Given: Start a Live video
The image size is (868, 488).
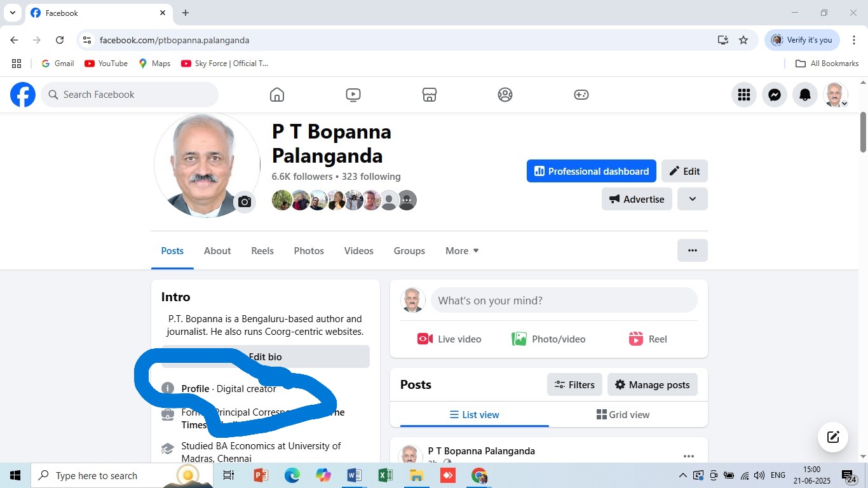Looking at the screenshot, I should point(449,339).
